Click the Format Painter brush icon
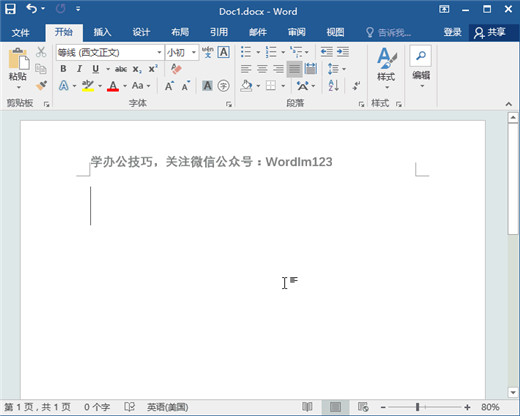Viewport: 520px width, 416px height. click(41, 85)
